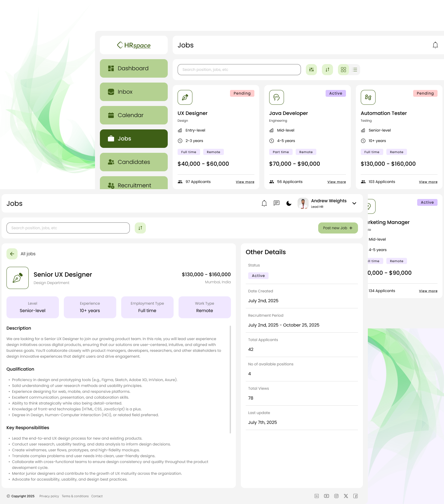This screenshot has height=504, width=444.
Task: Click sort icon beside lower search field
Action: coord(140,228)
